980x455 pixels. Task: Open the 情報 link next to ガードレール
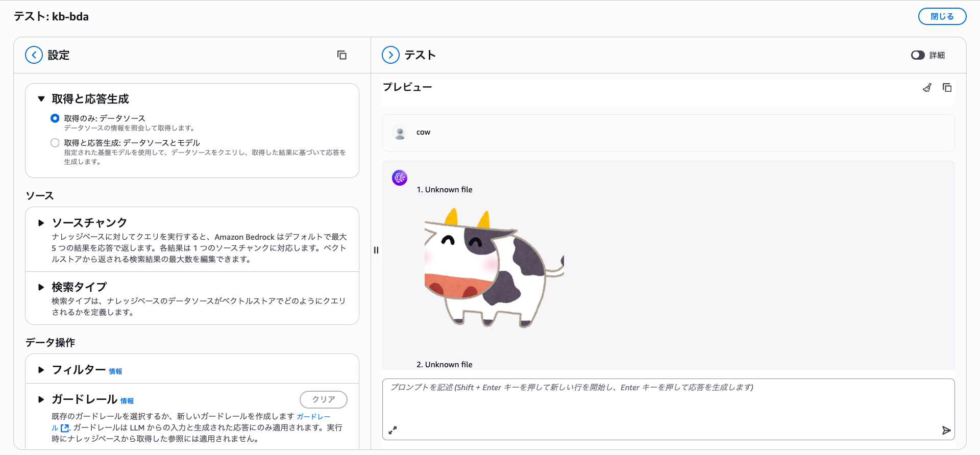127,401
